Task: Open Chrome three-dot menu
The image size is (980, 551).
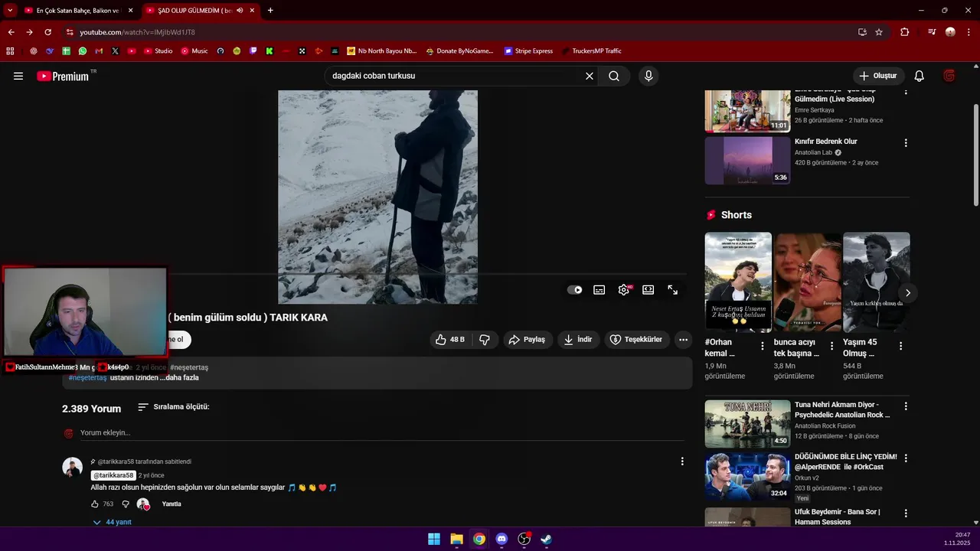Action: [x=969, y=32]
